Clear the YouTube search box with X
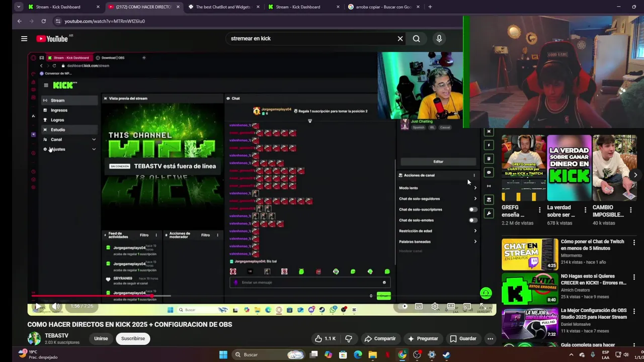The image size is (644, 362). [400, 39]
